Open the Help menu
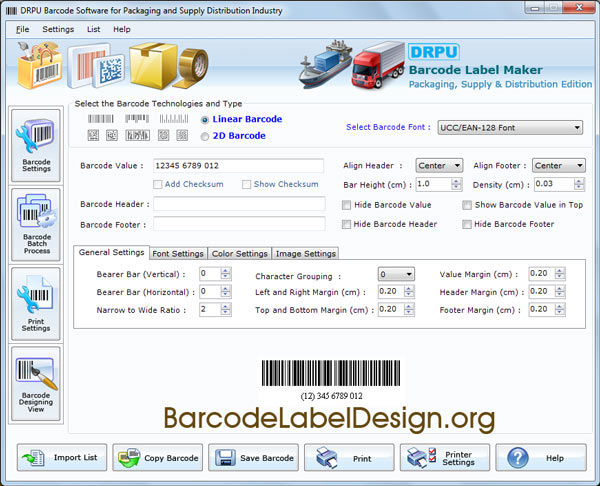Image resolution: width=600 pixels, height=486 pixels. [122, 29]
